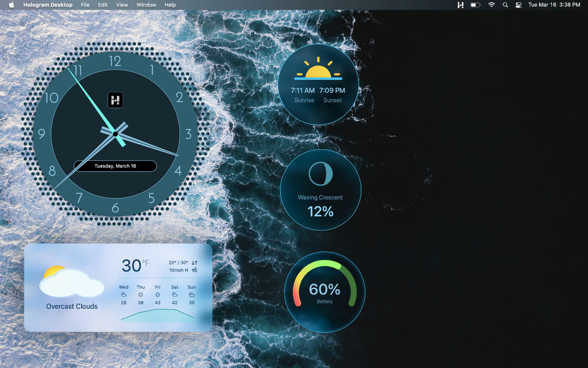Click the Sunrise label

coord(304,100)
